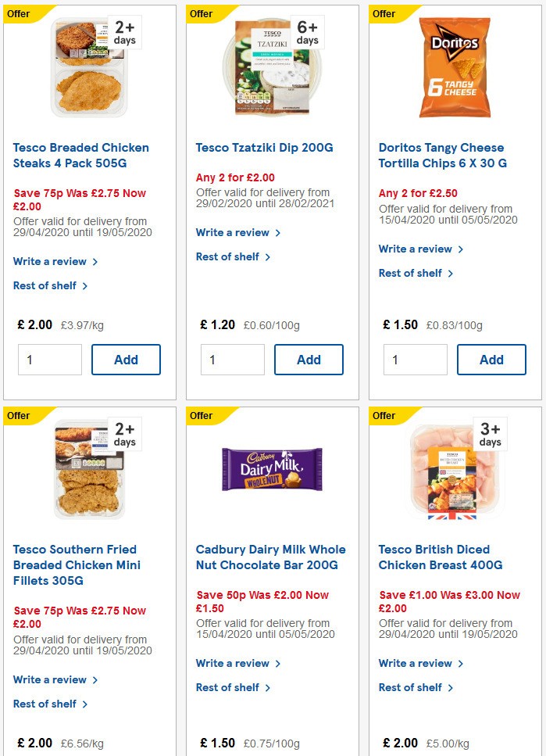The width and height of the screenshot is (546, 756).
Task: Add Doritos Tangy Cheese to basket
Action: [491, 360]
